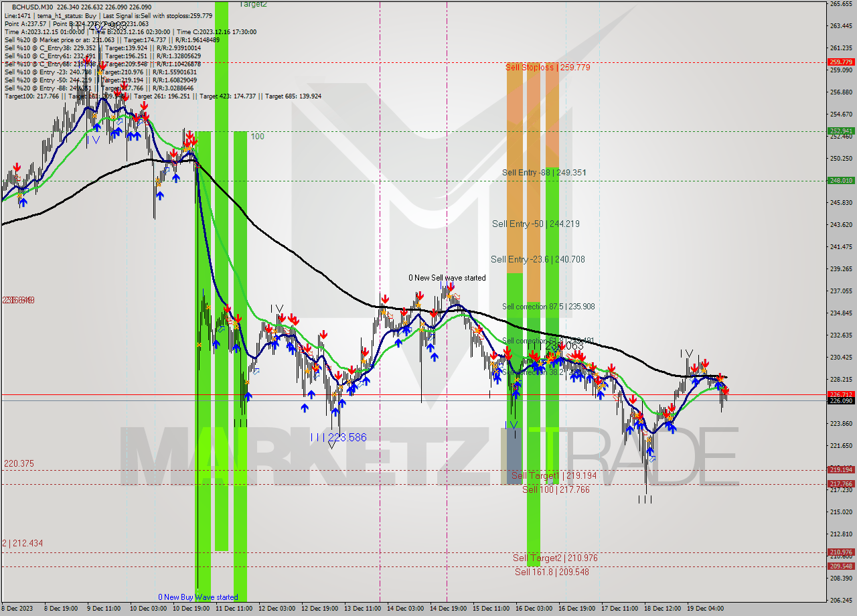857x616 pixels.
Task: Select '12 Dec 19:00' on time axis
Action: pyautogui.click(x=319, y=609)
